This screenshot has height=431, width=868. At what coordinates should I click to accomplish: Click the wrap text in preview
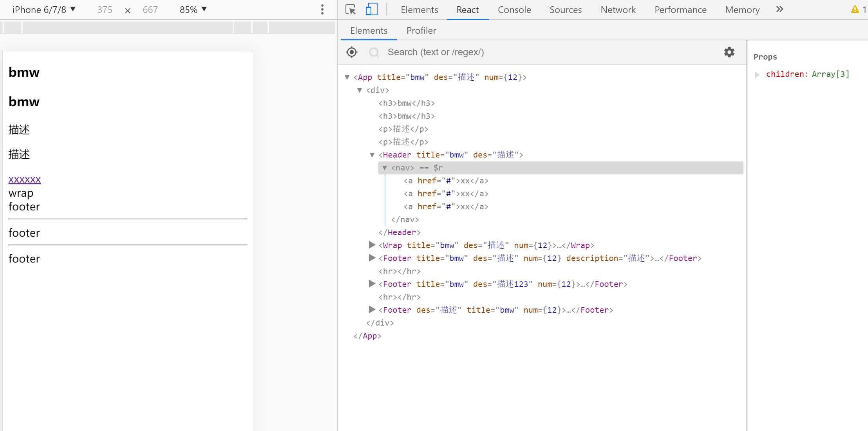pos(21,193)
